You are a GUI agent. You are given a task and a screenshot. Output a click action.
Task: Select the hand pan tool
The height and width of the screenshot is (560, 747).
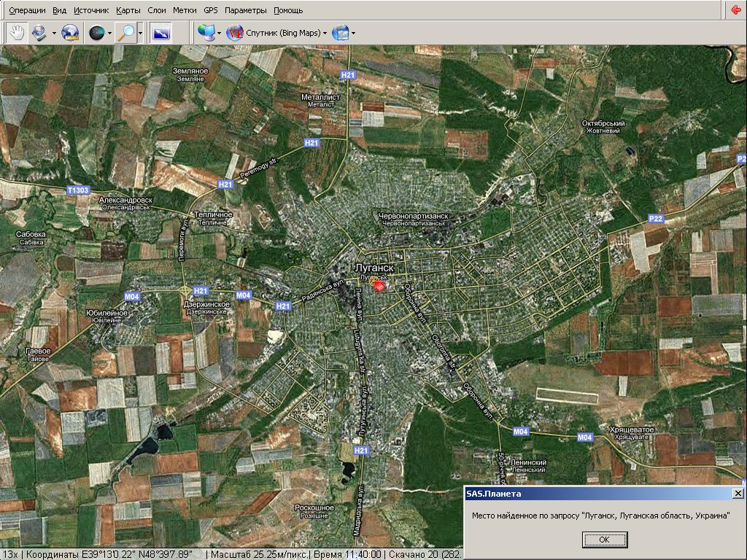16,33
